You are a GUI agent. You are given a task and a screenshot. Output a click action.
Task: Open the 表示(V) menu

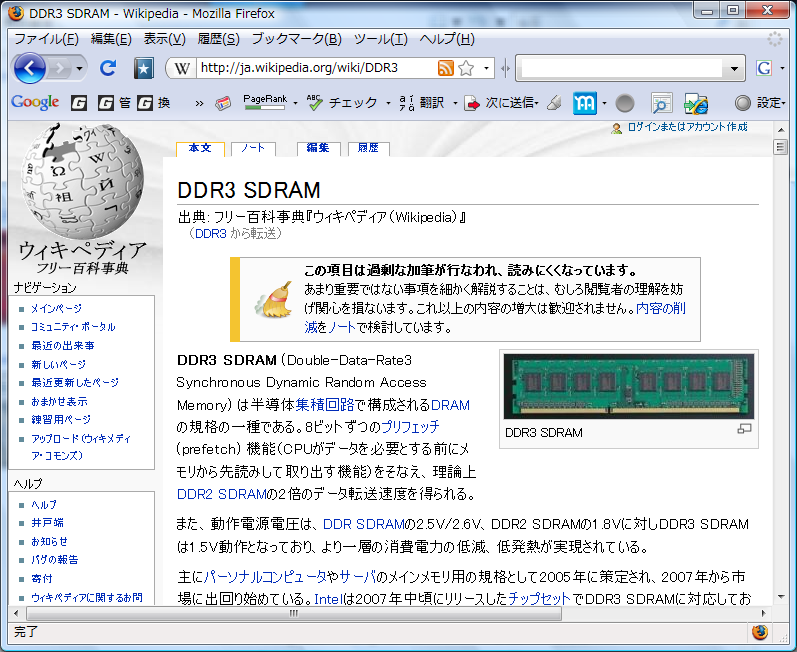164,39
